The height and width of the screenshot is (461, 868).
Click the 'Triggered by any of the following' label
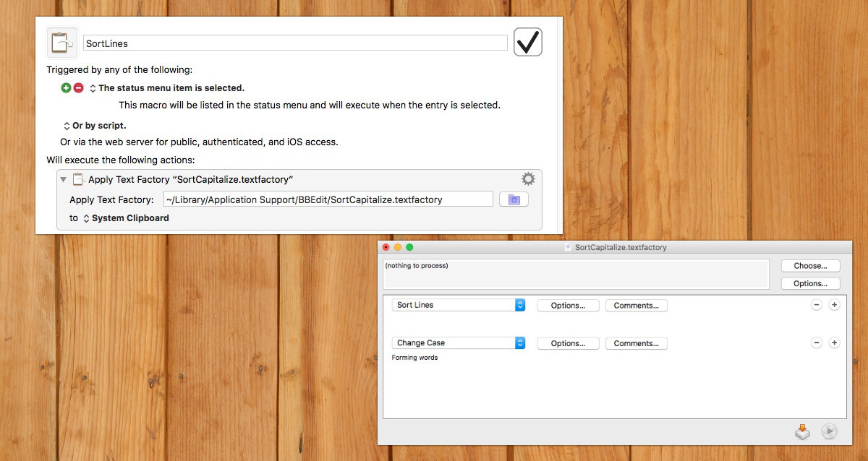(x=119, y=70)
